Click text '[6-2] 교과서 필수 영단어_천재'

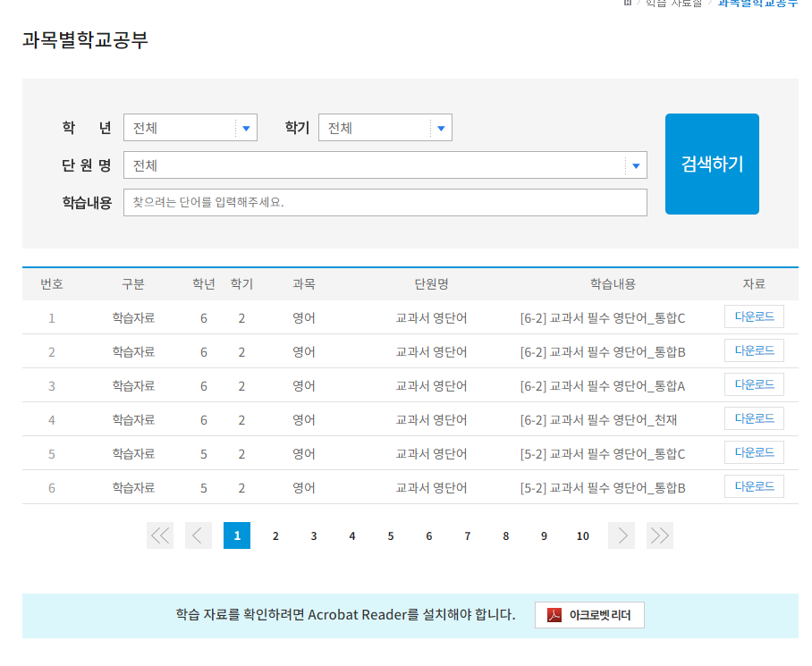(598, 419)
